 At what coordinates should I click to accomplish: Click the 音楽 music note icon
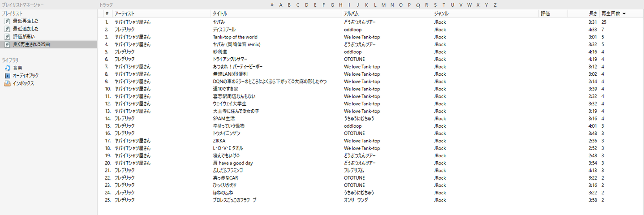[x=7, y=68]
